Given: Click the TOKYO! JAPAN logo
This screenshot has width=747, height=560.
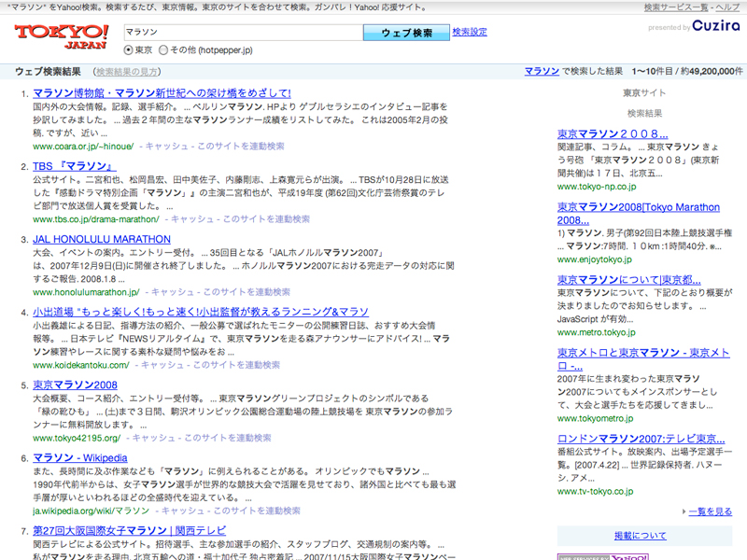Looking at the screenshot, I should point(62,35).
